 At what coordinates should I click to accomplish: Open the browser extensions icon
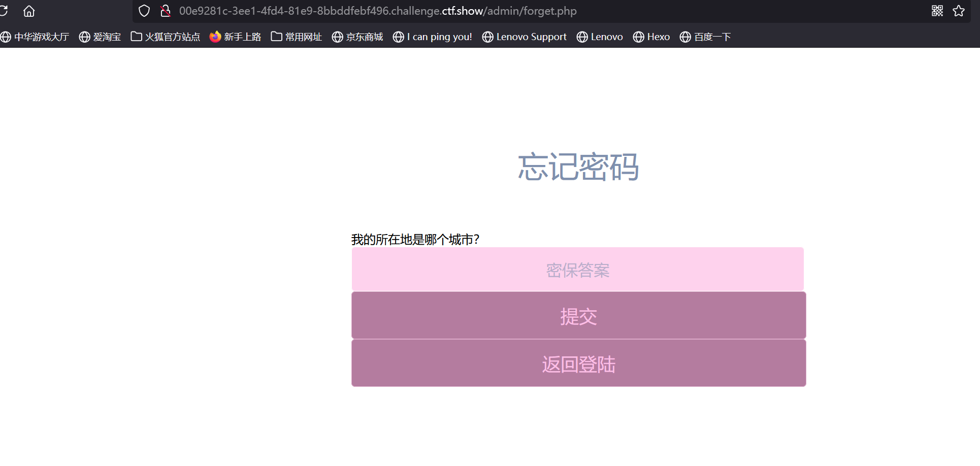(937, 10)
